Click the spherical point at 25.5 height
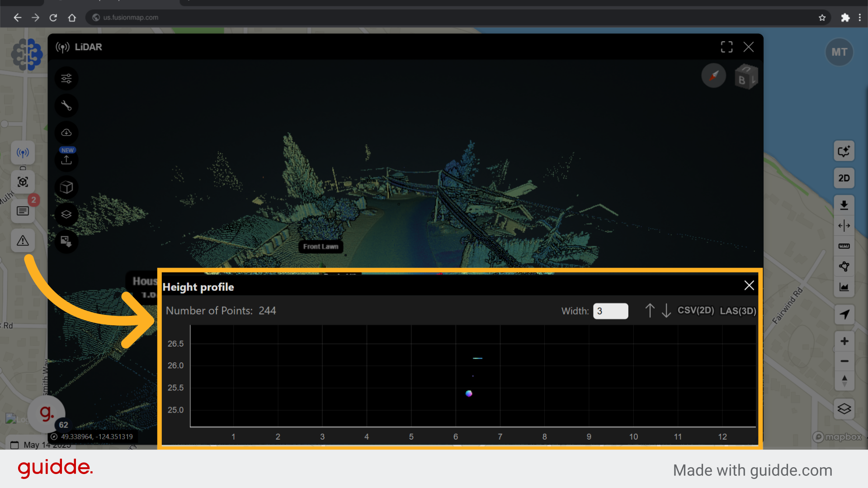Viewport: 868px width, 488px height. point(469,394)
